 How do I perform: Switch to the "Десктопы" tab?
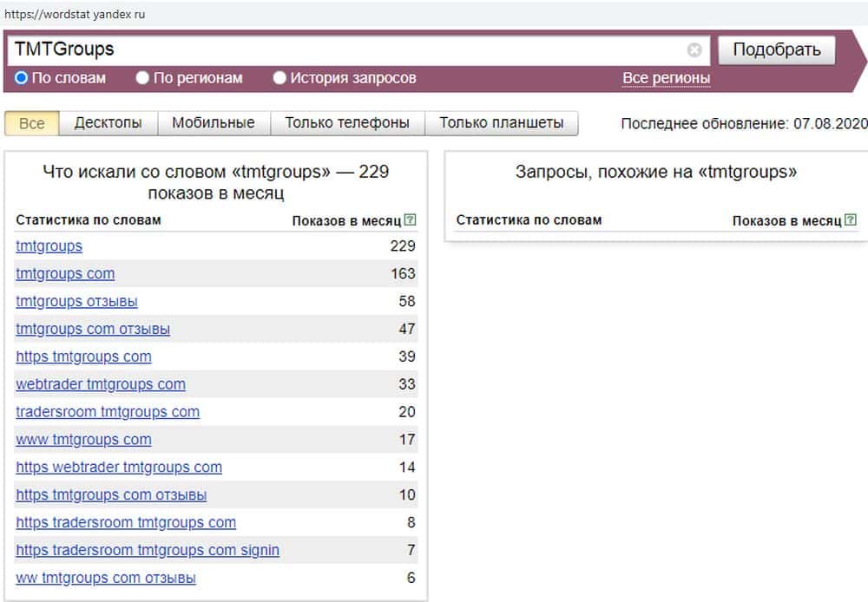[x=108, y=123]
